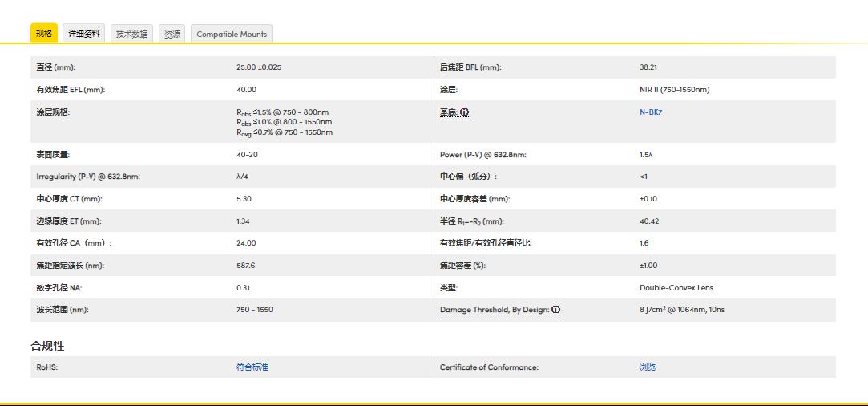This screenshot has width=868, height=406.
Task: Click the 25.00 ±0.025 diameter value
Action: coord(258,67)
